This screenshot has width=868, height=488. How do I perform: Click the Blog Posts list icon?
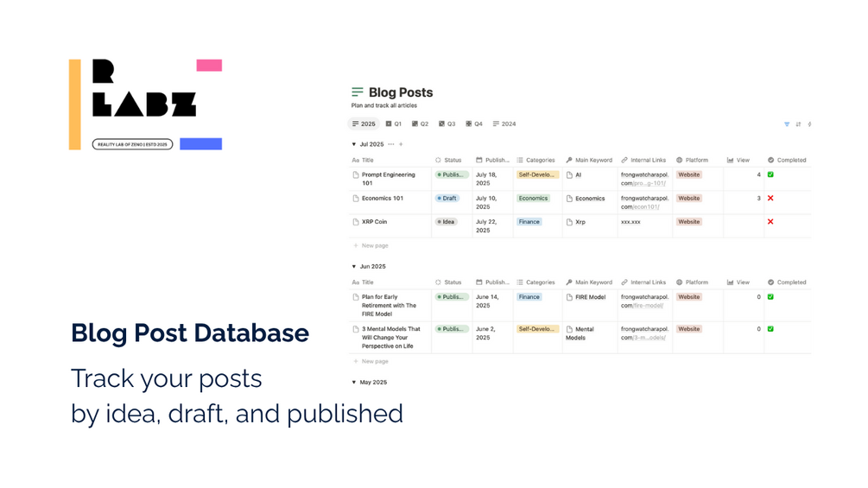[x=358, y=92]
